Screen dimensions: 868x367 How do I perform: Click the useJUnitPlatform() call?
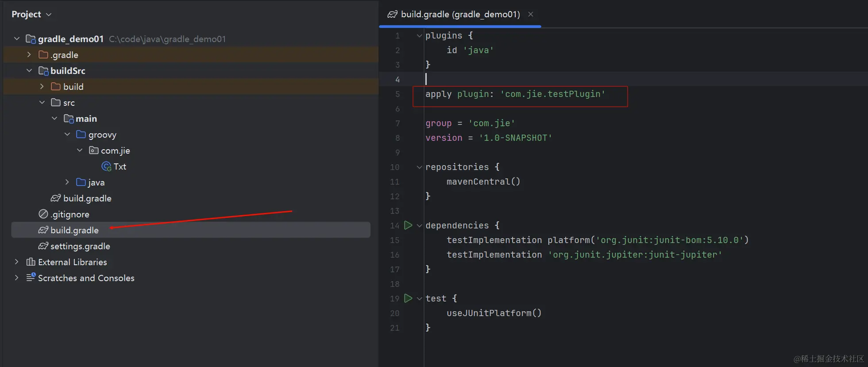[x=494, y=313]
